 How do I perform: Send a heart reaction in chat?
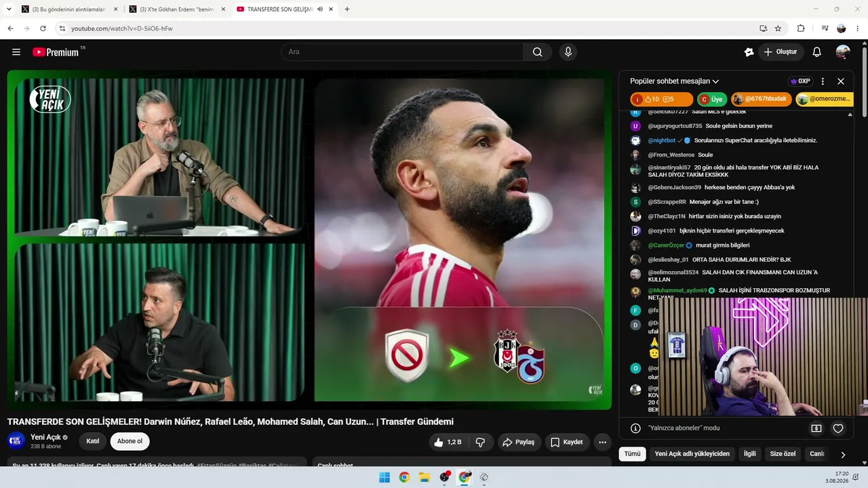pyautogui.click(x=838, y=428)
